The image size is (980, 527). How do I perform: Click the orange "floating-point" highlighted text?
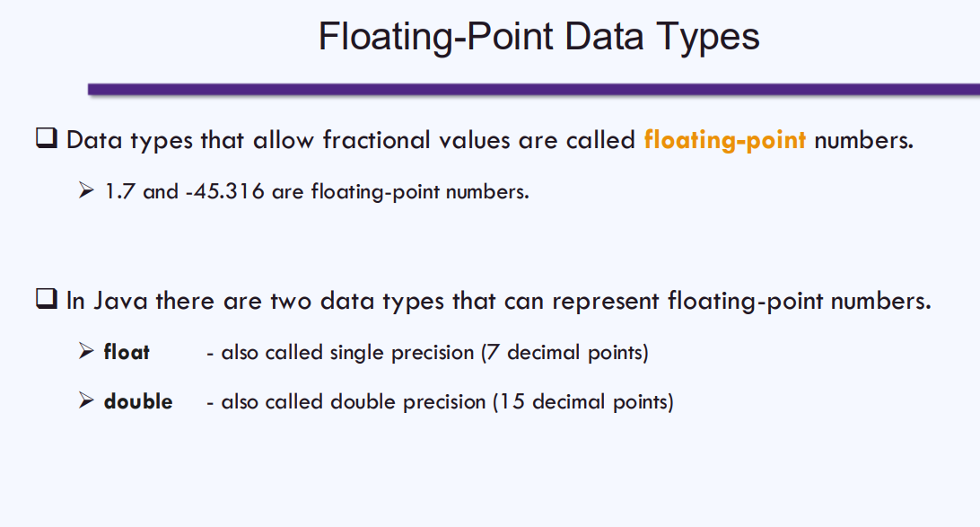click(x=724, y=140)
